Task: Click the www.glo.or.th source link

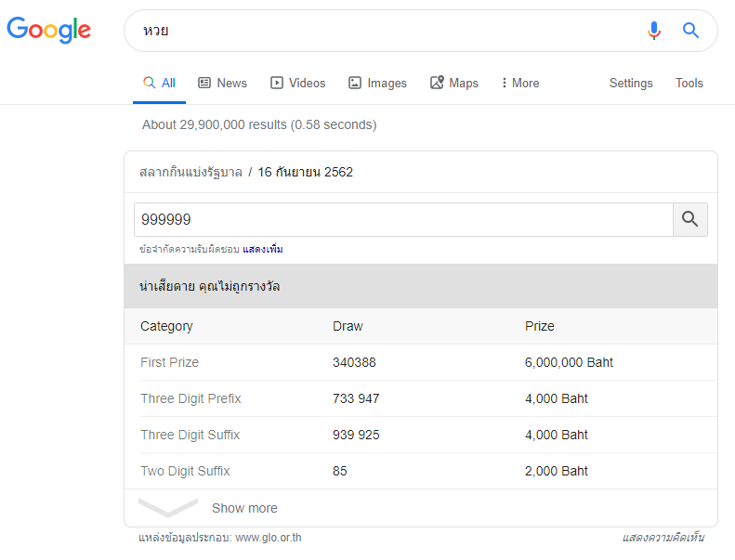Action: [x=268, y=538]
